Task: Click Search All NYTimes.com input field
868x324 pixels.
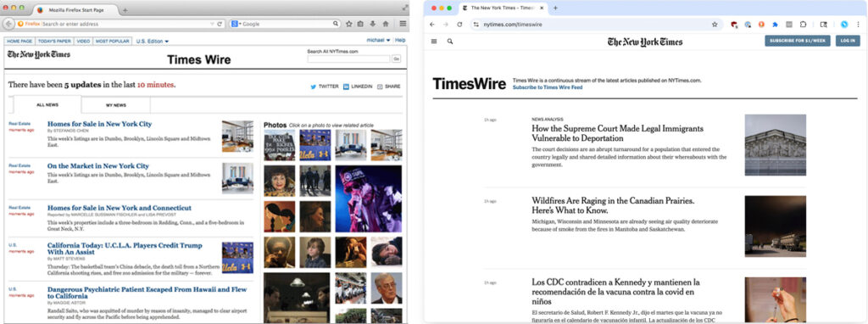Action: (x=348, y=59)
